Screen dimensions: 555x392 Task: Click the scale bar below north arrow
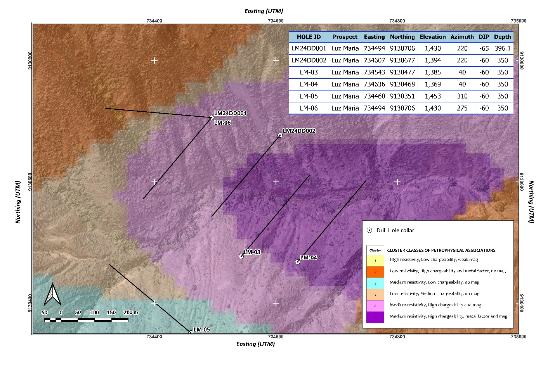click(x=86, y=320)
